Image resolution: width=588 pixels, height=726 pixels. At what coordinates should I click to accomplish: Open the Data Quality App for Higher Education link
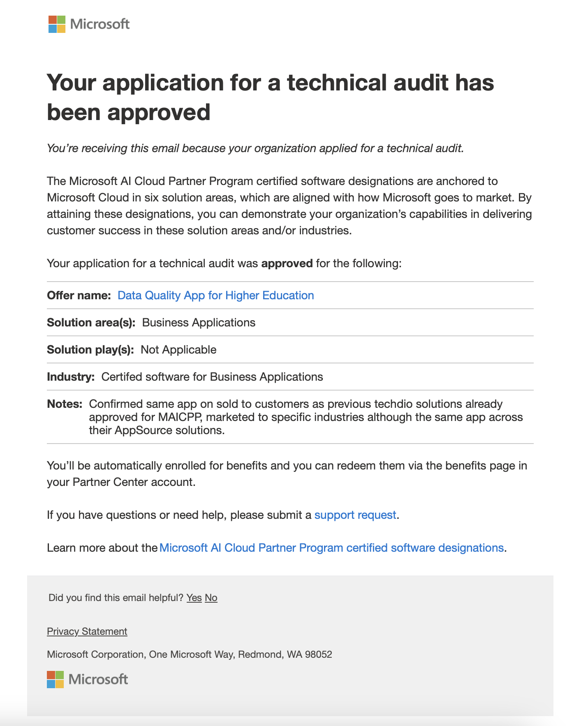(x=216, y=295)
